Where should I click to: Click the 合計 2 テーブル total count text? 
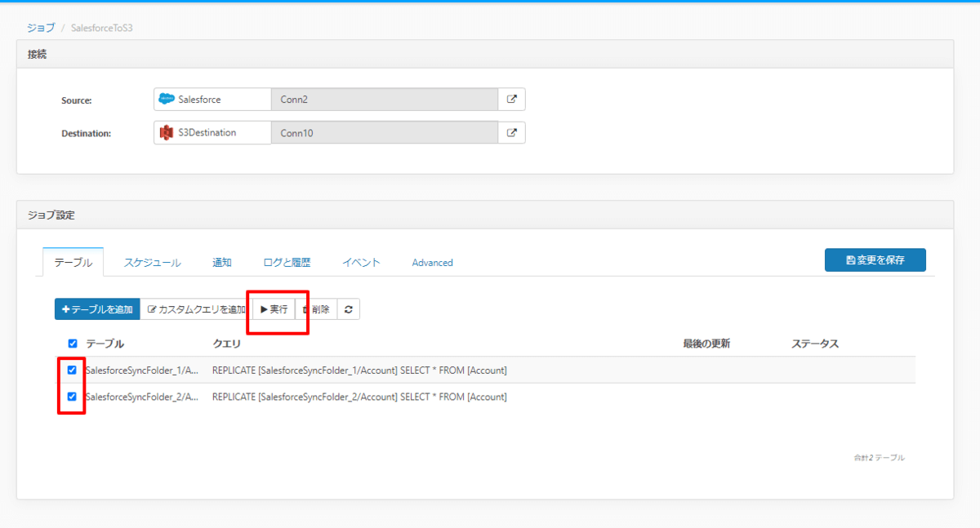click(x=879, y=458)
